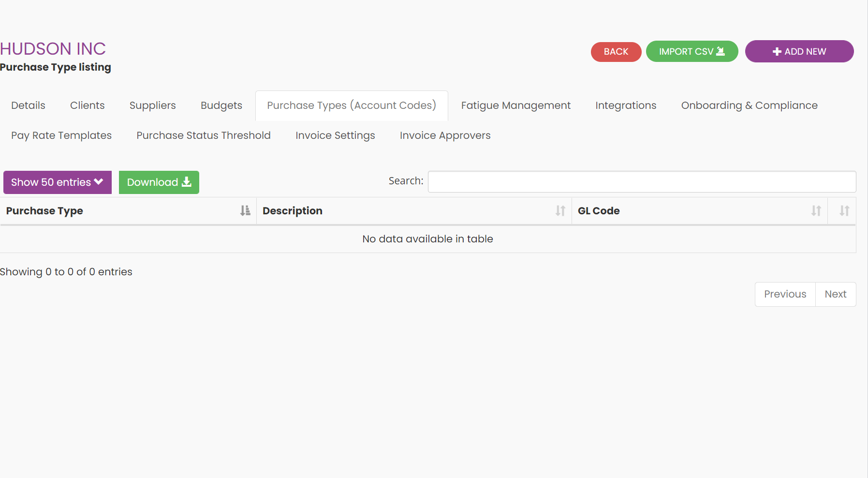Switch to Integrations tab

(626, 105)
